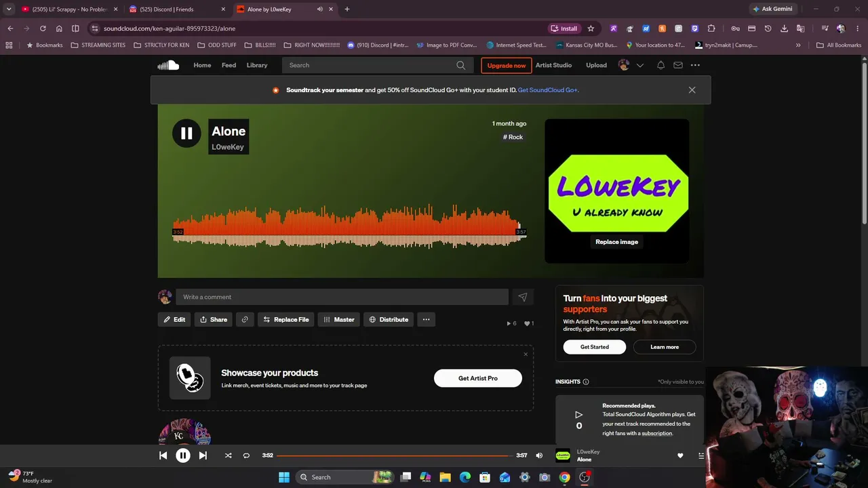Open the All Bookmarks folder
The width and height of the screenshot is (868, 488).
click(839, 45)
